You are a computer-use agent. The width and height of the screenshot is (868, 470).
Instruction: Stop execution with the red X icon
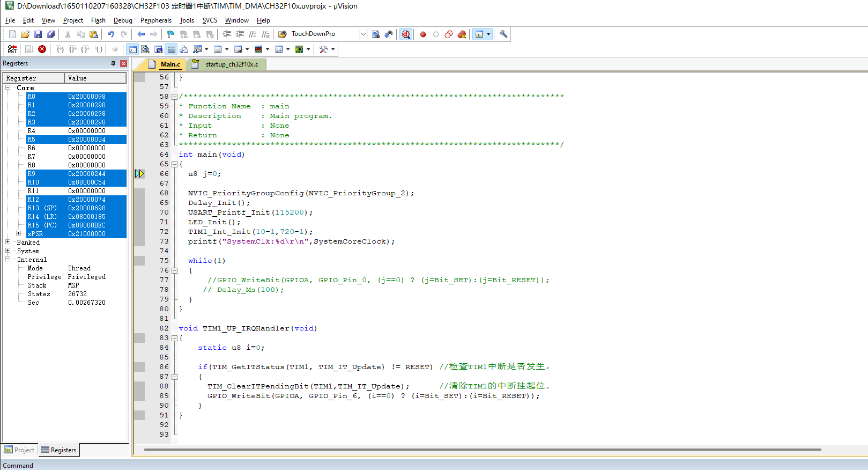[x=42, y=49]
